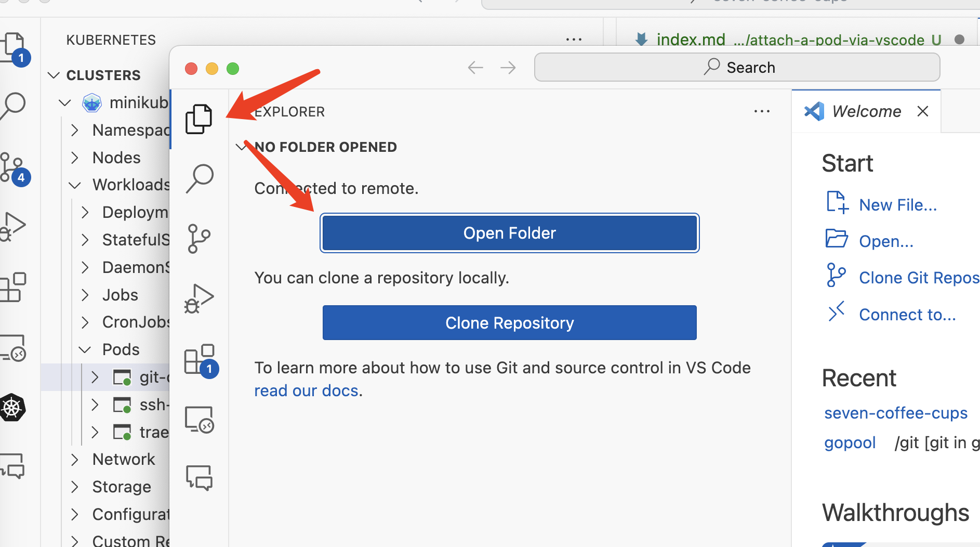Go back with the left arrow
This screenshot has height=547, width=980.
[x=475, y=68]
